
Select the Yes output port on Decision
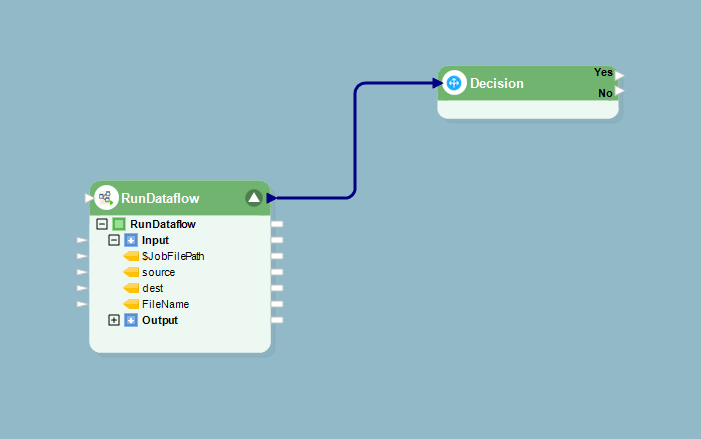click(x=620, y=74)
